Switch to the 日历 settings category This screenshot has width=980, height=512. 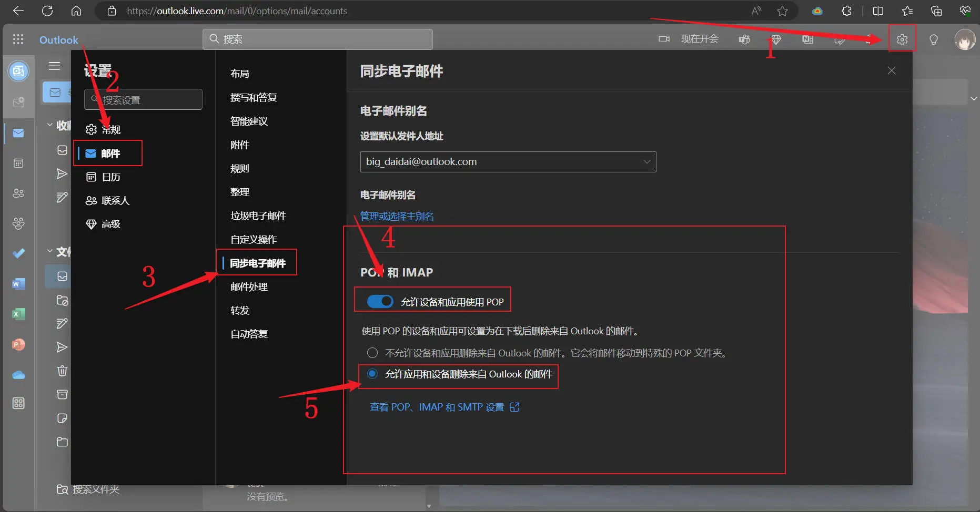click(x=110, y=177)
